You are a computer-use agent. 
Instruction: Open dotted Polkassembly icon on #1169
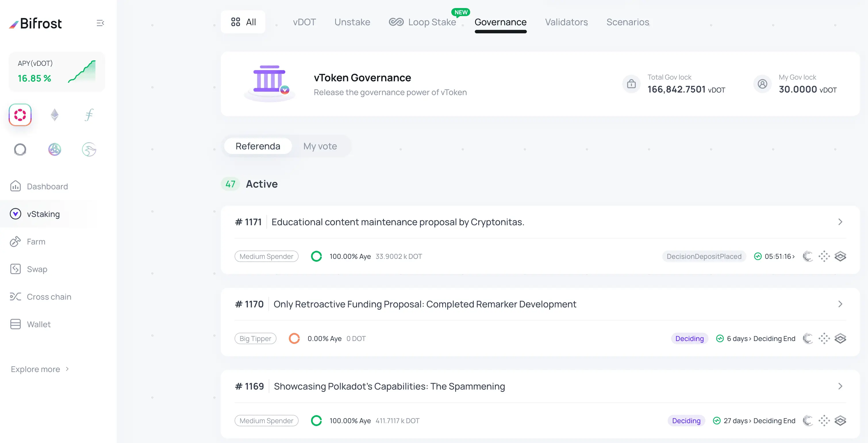[x=824, y=421]
